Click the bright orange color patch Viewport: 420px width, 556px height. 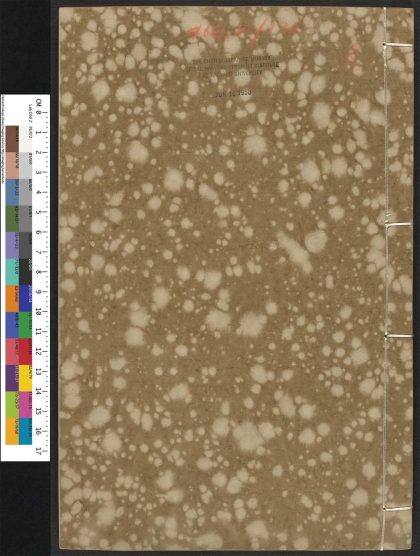[x=12, y=299]
